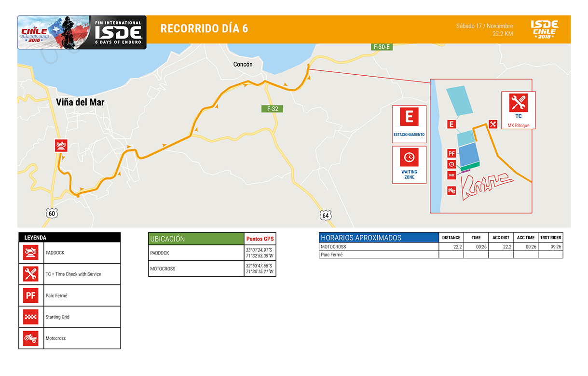Click the 22.2 KM text in the banner

tap(503, 34)
